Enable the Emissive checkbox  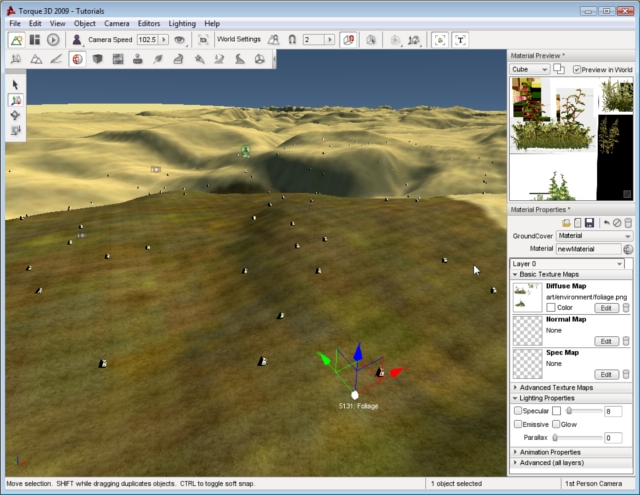517,424
